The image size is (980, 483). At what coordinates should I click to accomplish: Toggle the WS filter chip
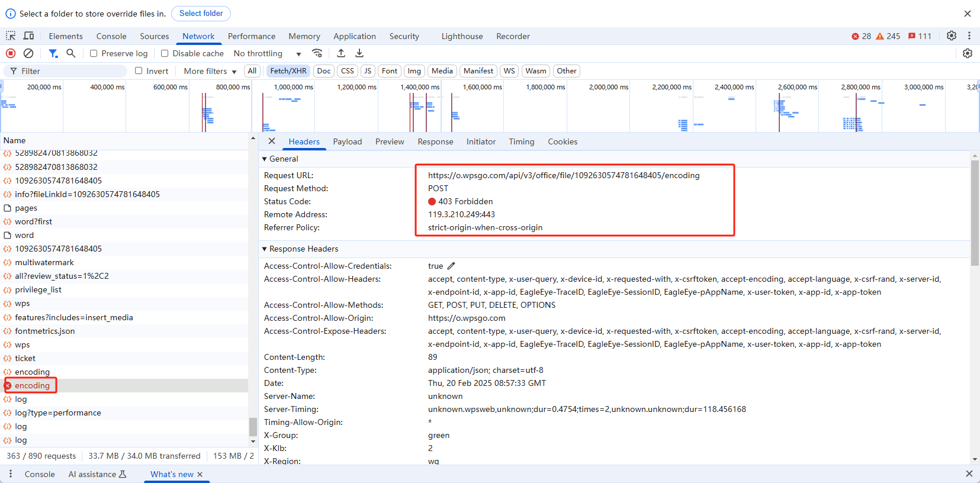[509, 70]
